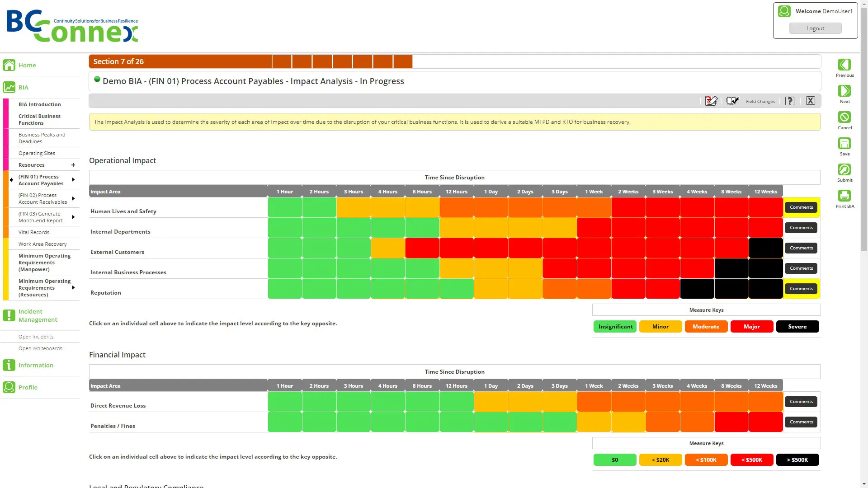Click the Cancel icon in right panel
The image size is (868, 488).
(844, 117)
